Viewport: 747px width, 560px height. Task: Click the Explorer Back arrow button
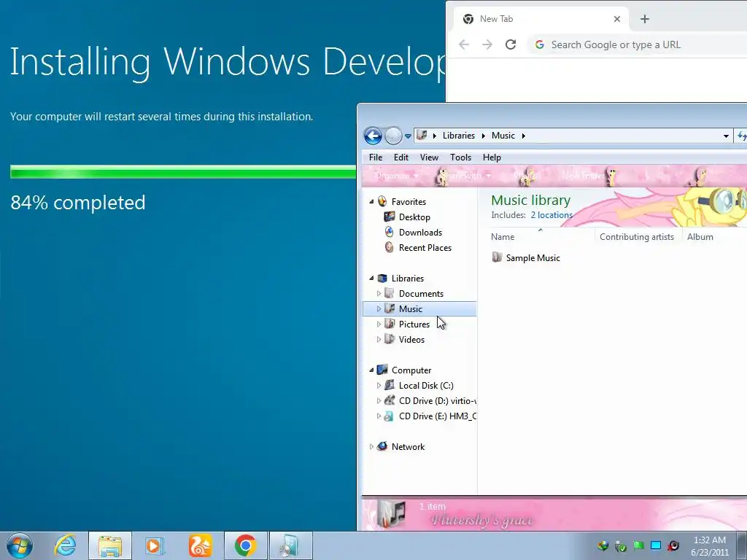[373, 136]
